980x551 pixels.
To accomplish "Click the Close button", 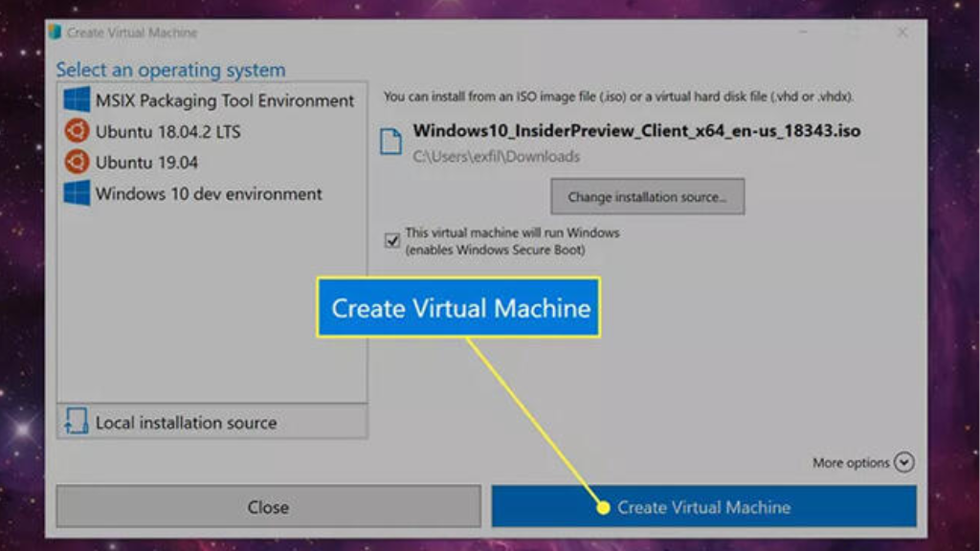I will (x=267, y=507).
